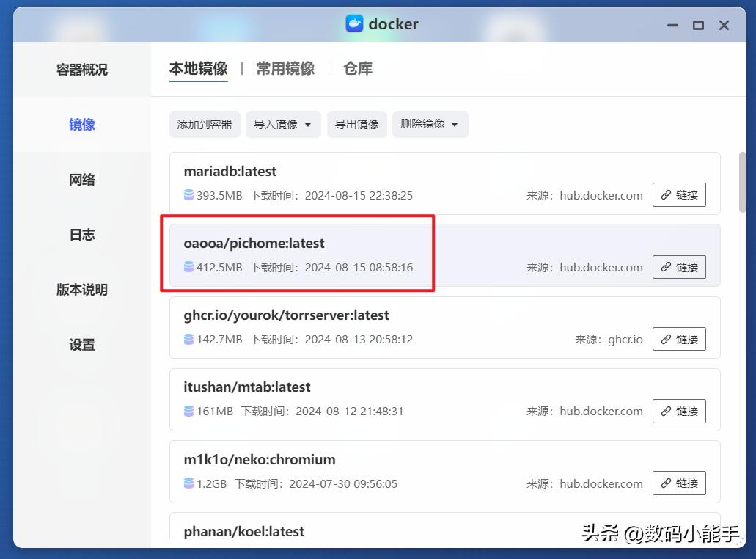The width and height of the screenshot is (756, 559).
Task: Open 链接 for itushan/mtab:latest
Action: (x=679, y=411)
